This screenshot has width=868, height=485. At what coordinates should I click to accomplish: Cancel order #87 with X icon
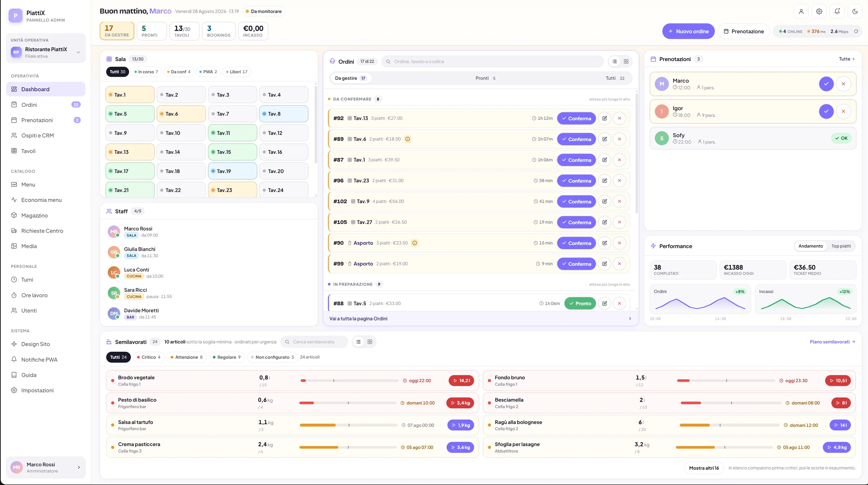[620, 160]
